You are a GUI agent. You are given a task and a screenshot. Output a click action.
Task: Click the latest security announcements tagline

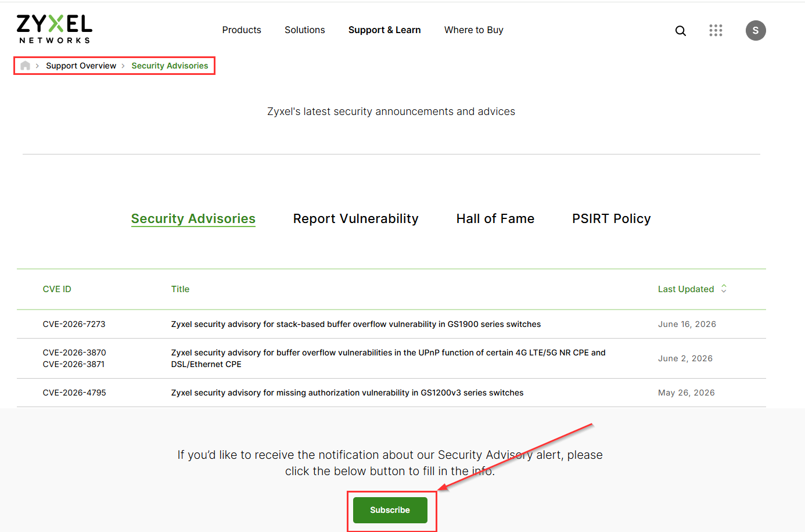[391, 112]
